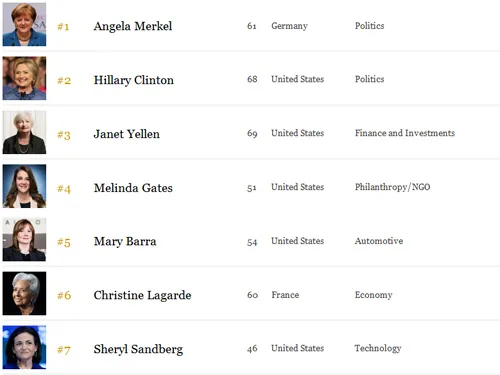Open the Angela Merkel name link

(133, 26)
